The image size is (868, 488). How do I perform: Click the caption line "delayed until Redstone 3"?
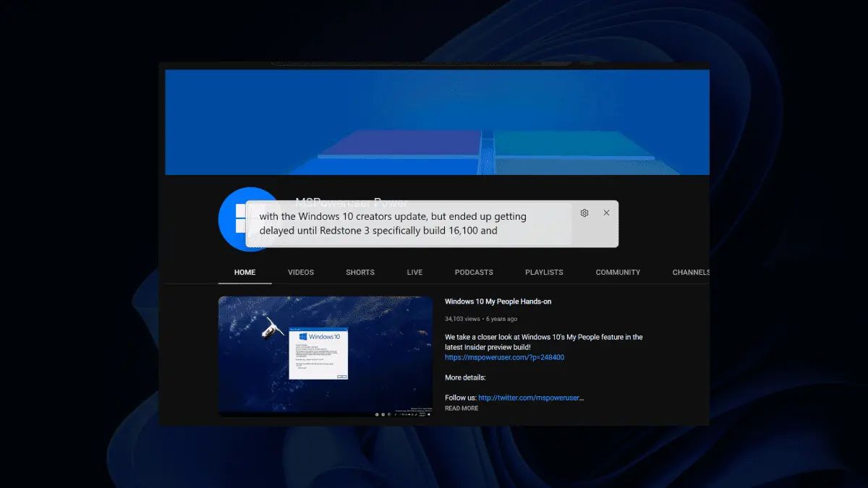click(378, 231)
